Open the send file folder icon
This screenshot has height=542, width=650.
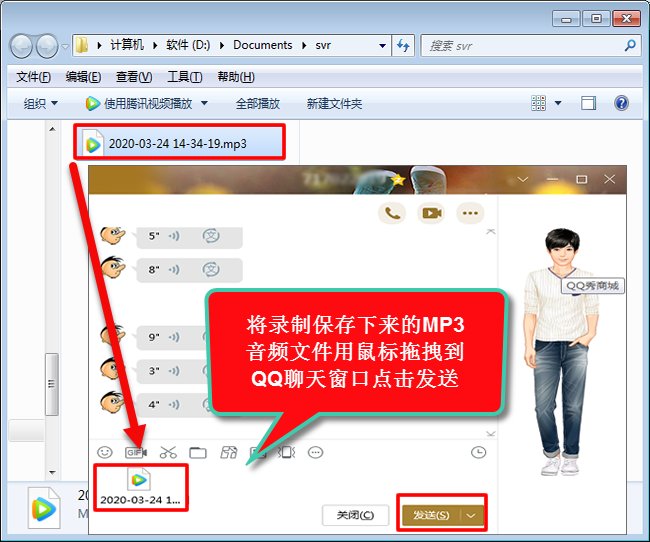pos(198,452)
